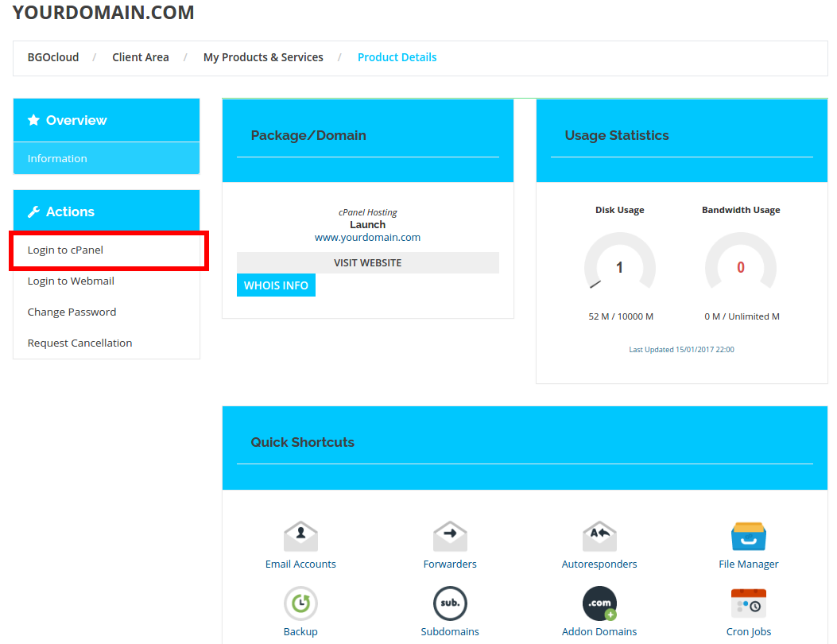Click the Email Accounts text link
This screenshot has width=837, height=644.
point(300,564)
